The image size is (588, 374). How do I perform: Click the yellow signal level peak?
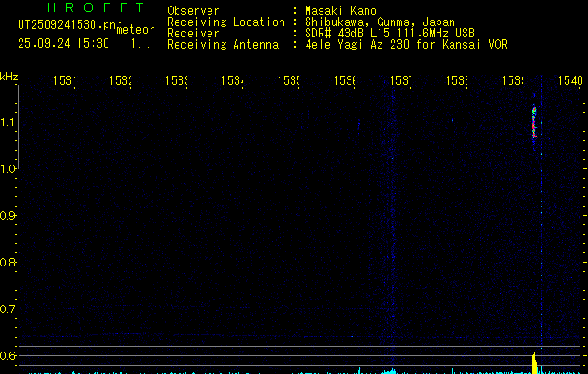[x=535, y=363]
